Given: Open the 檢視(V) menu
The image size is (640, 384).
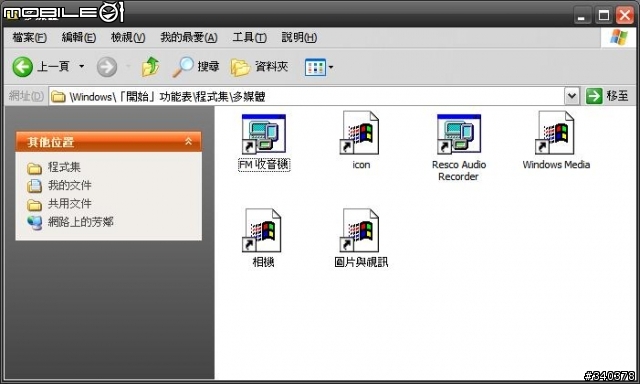Looking at the screenshot, I should coord(128,38).
